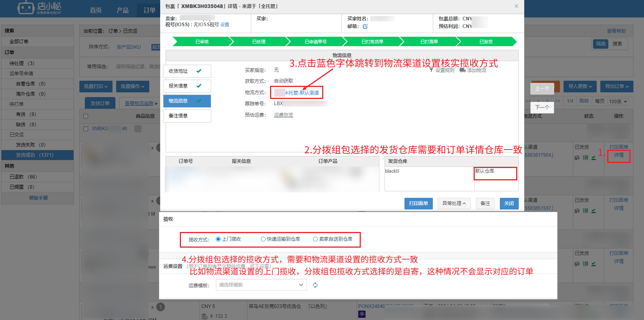Click the 设置规则 filter icon
Viewport: 644px width, 320px height.
click(431, 70)
